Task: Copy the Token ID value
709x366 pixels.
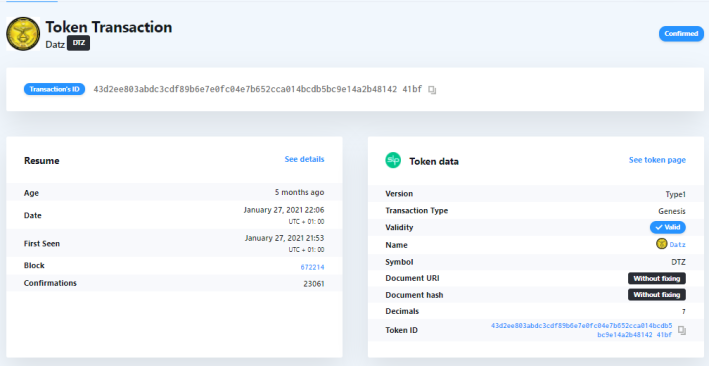Action: [x=682, y=330]
